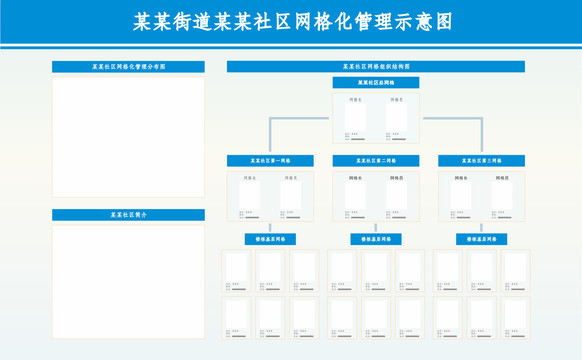Image resolution: width=582 pixels, height=360 pixels.
Task: Click the blank map area under 网格化管理分布图
Action: pyautogui.click(x=128, y=137)
